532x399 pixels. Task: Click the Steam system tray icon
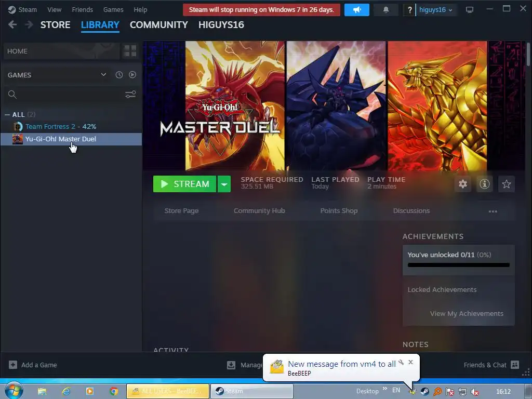[424, 391]
